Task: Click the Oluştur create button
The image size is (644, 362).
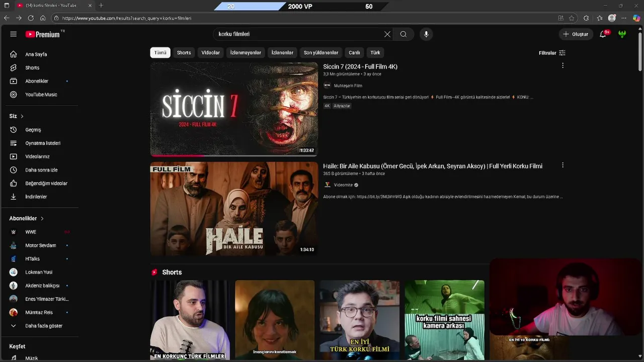Action: 576,34
